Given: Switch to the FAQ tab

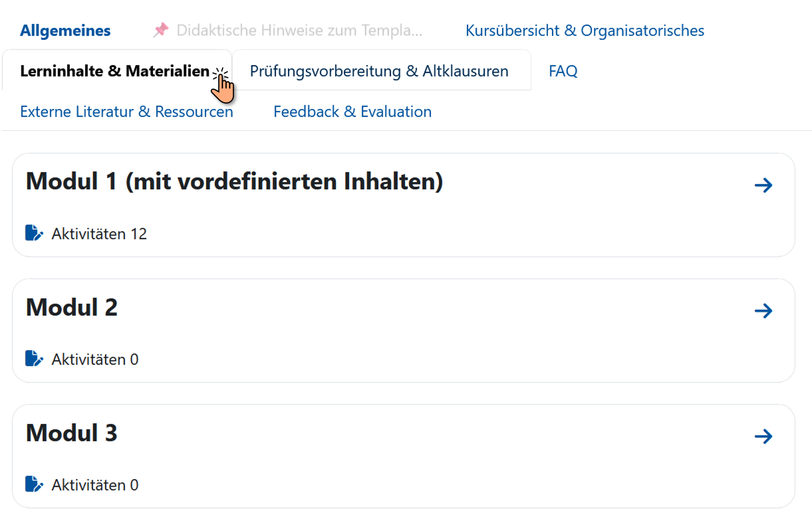Looking at the screenshot, I should pos(563,71).
